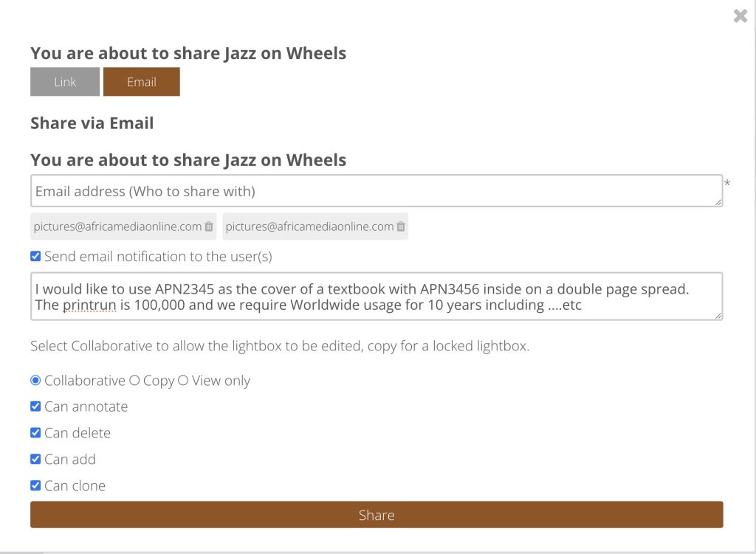The image size is (756, 554).
Task: Choose the Copy radio option
Action: [134, 380]
